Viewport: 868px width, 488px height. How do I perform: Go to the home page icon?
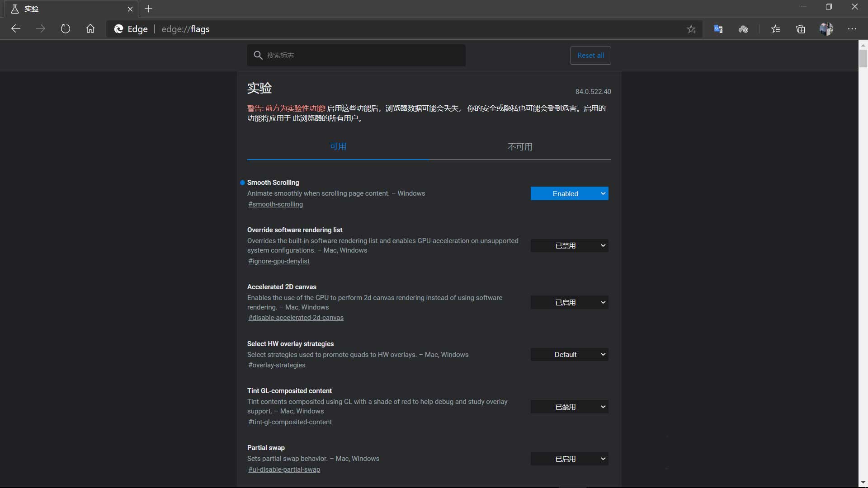[90, 29]
